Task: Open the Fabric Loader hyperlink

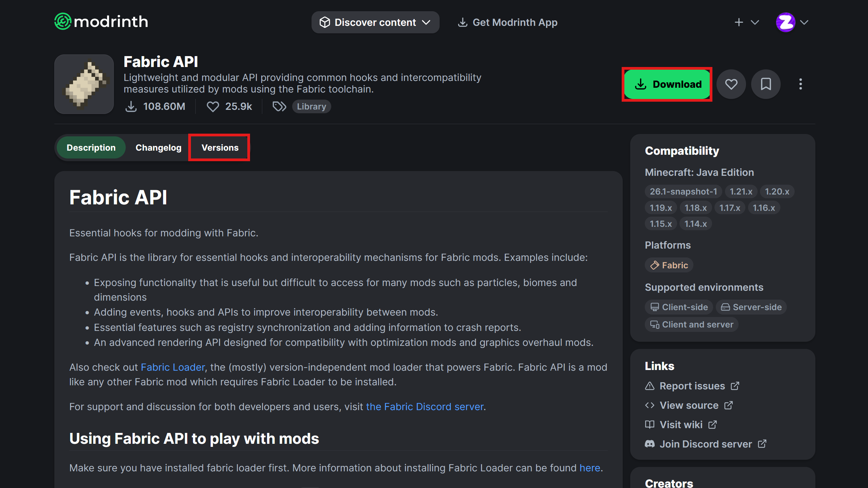Action: [x=173, y=367]
